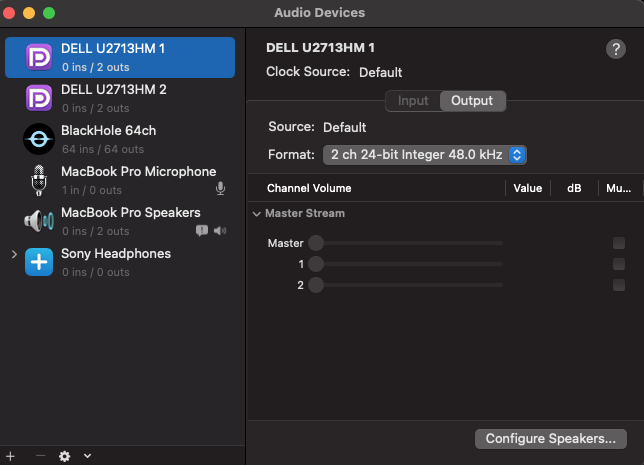Switch to the Output tab

coord(472,101)
